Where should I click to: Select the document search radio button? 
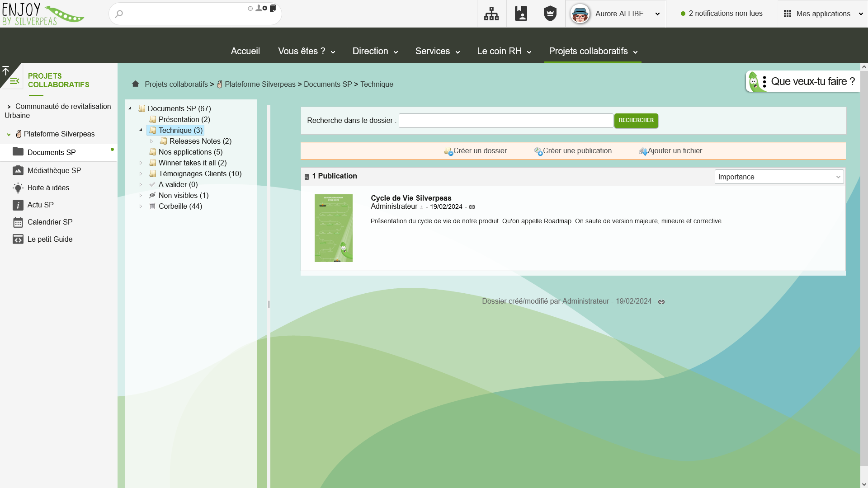coord(265,8)
